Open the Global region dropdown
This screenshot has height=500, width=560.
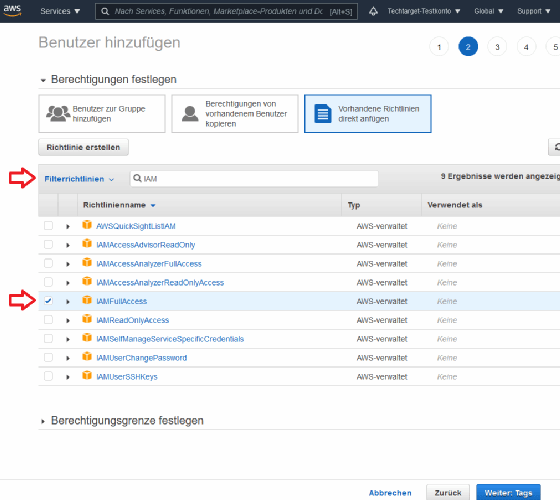[x=489, y=11]
